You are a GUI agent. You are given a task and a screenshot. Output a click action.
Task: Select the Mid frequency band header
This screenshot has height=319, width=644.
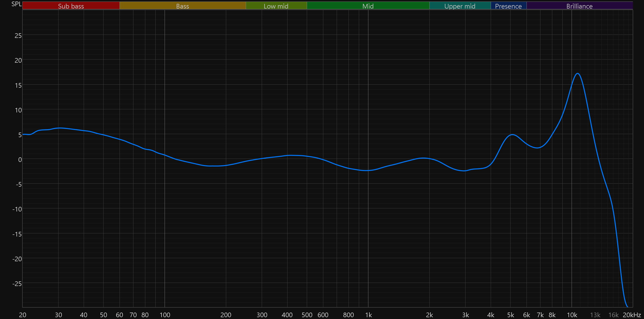368,6
